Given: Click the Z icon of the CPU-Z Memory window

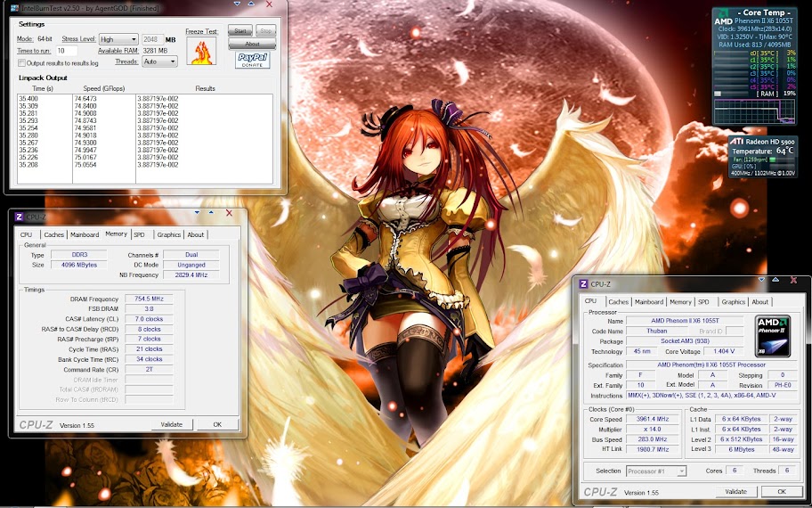Looking at the screenshot, I should (x=20, y=217).
